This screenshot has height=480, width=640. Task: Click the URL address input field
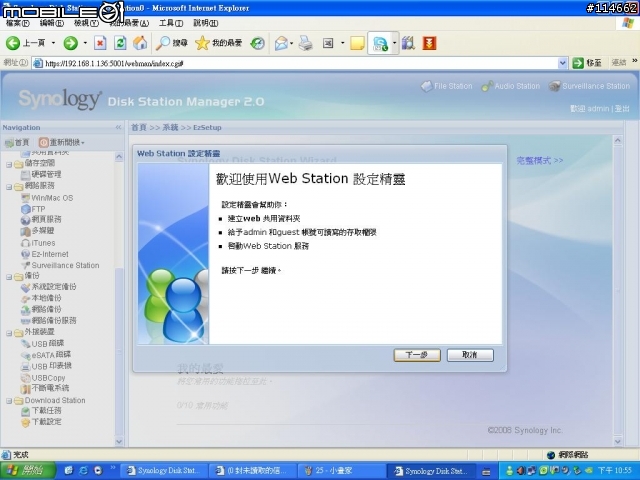(300, 63)
